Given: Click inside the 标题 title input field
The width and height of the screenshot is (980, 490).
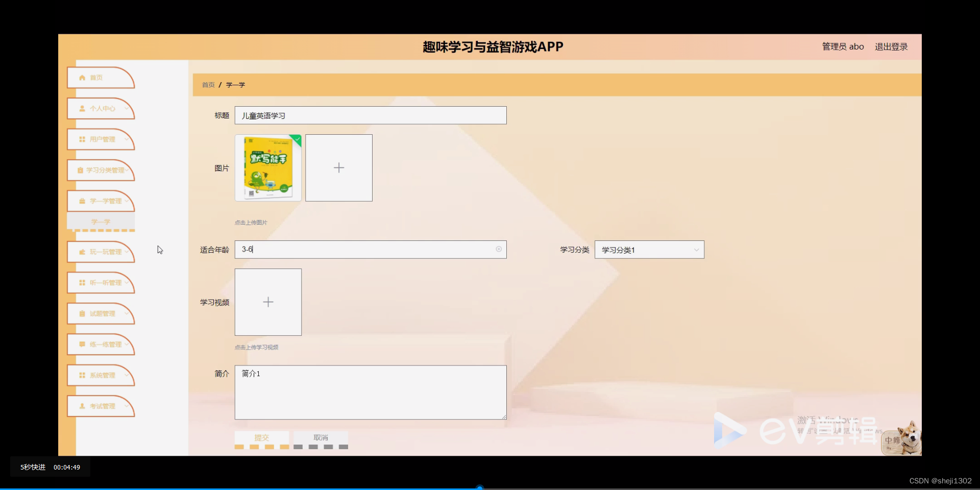Looking at the screenshot, I should click(x=370, y=115).
